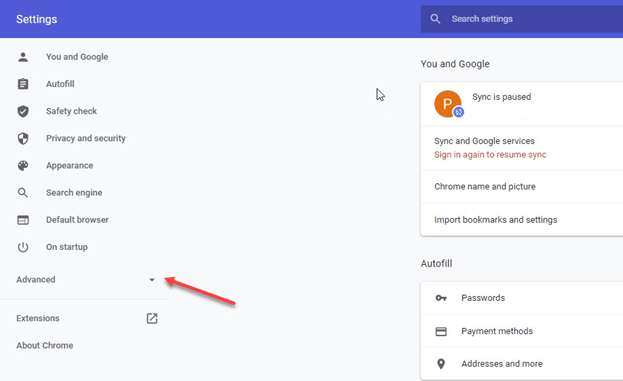Click the Default browser window icon
Viewport: 623px width, 381px height.
[23, 220]
